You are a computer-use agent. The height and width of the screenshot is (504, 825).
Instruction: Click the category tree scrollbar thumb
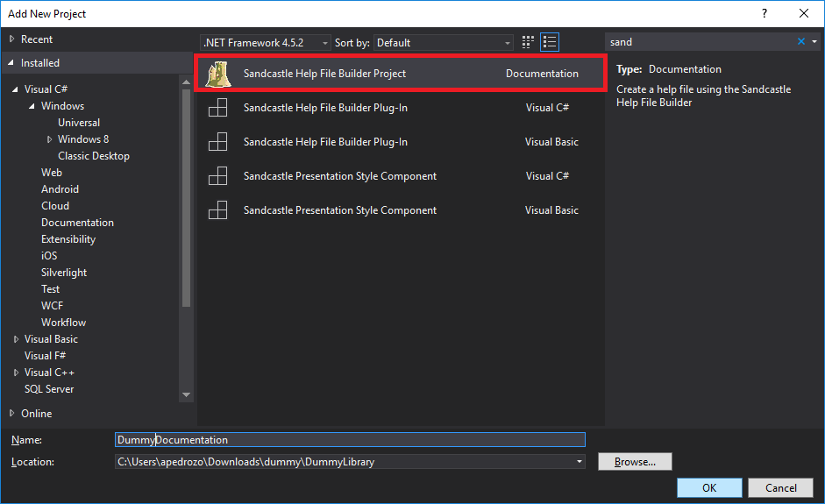pyautogui.click(x=186, y=198)
